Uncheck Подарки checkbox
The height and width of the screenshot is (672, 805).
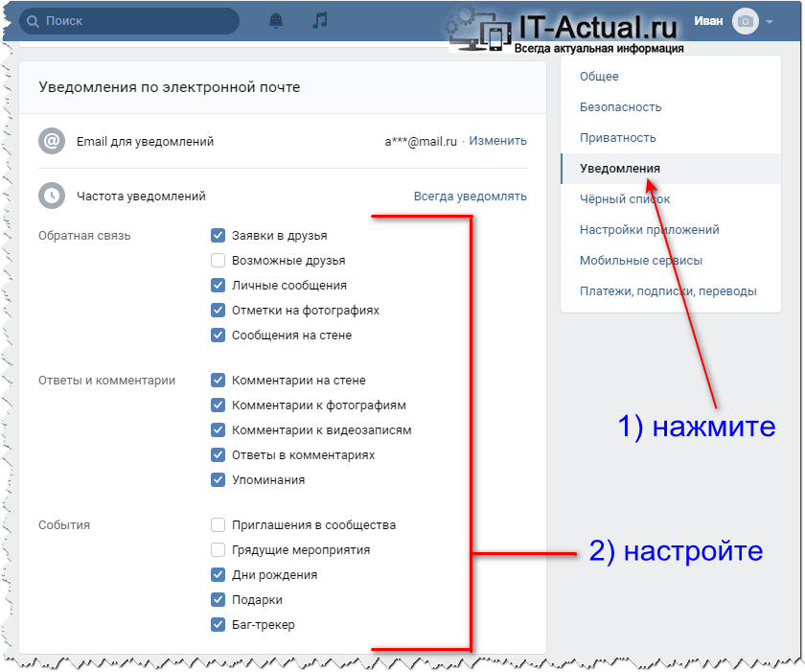coord(218,599)
